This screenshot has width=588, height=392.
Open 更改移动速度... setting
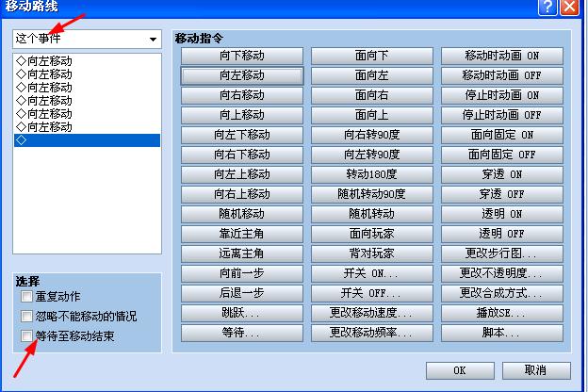[x=372, y=313]
